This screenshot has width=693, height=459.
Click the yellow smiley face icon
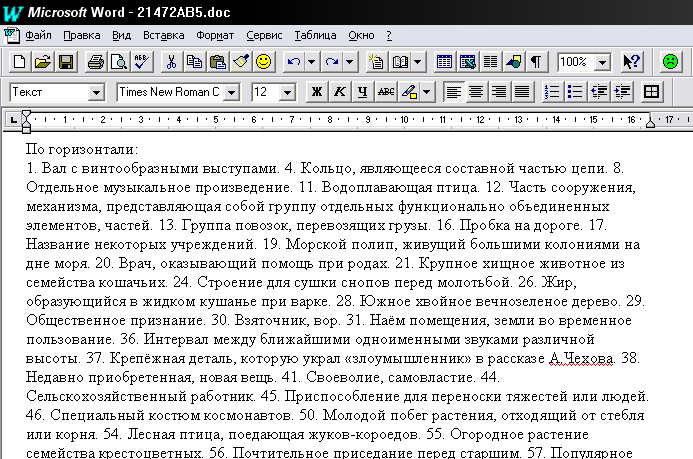264,62
